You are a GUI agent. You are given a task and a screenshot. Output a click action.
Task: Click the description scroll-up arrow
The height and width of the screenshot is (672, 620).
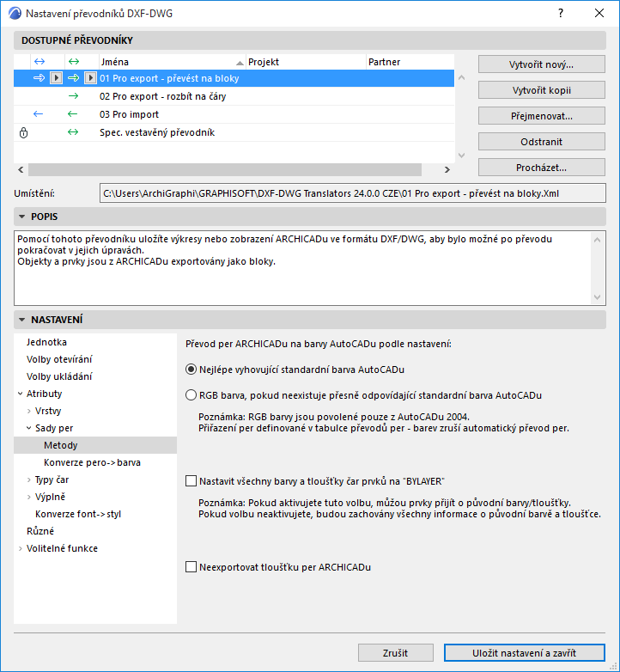[x=598, y=240]
